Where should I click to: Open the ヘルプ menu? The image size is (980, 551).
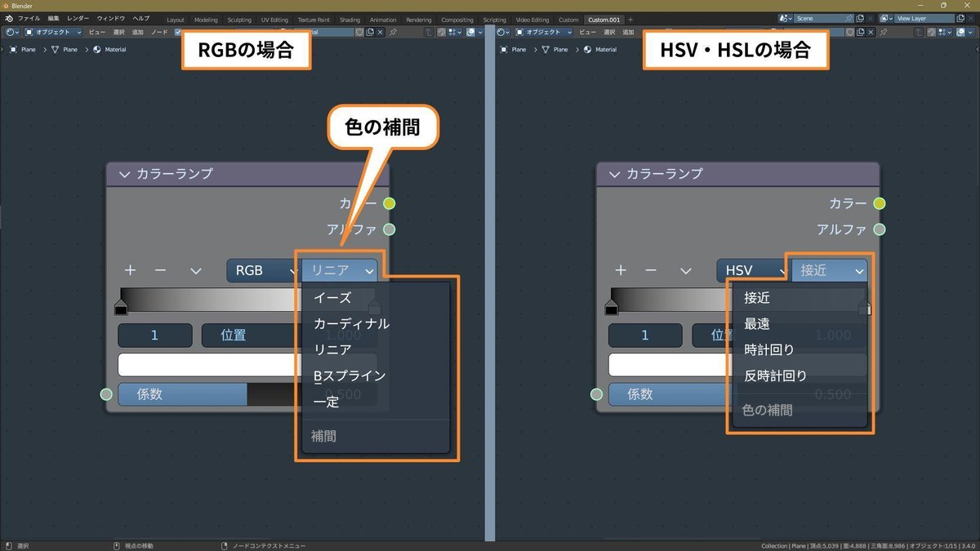141,19
